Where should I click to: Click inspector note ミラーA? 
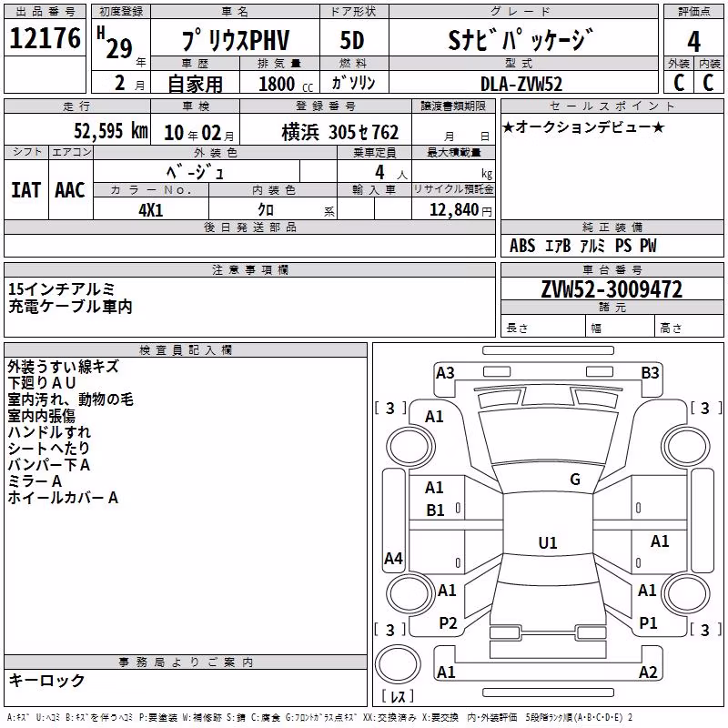35,481
